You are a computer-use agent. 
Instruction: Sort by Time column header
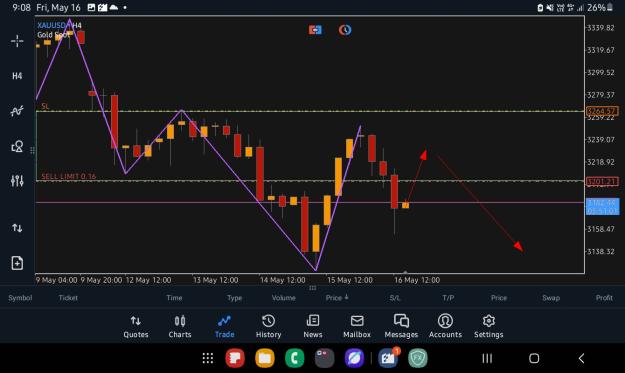(x=174, y=298)
